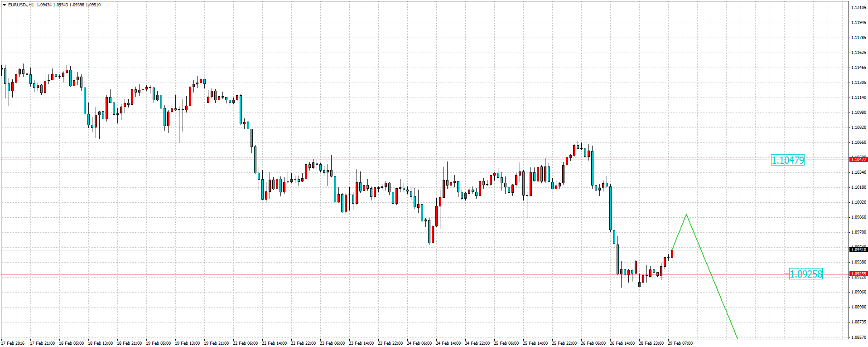Click the 25 Feb 14:00 time axis label
Screen dimensions: 868x347
pos(535,343)
